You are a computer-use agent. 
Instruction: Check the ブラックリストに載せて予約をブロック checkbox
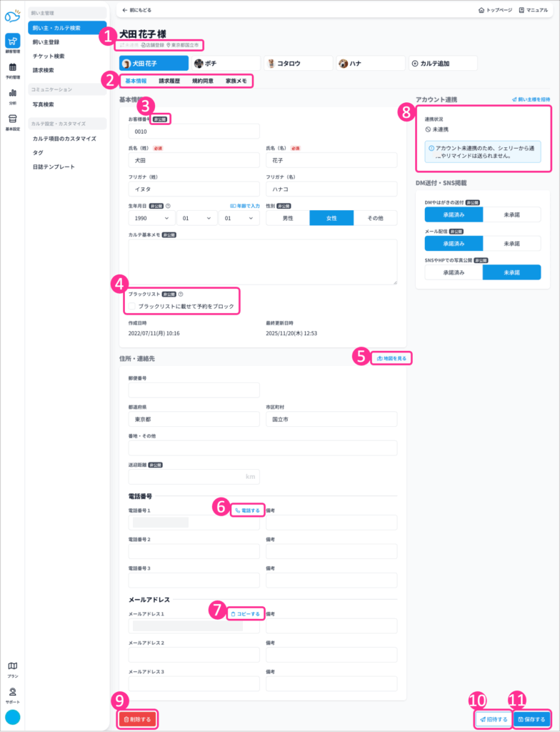[x=131, y=306]
